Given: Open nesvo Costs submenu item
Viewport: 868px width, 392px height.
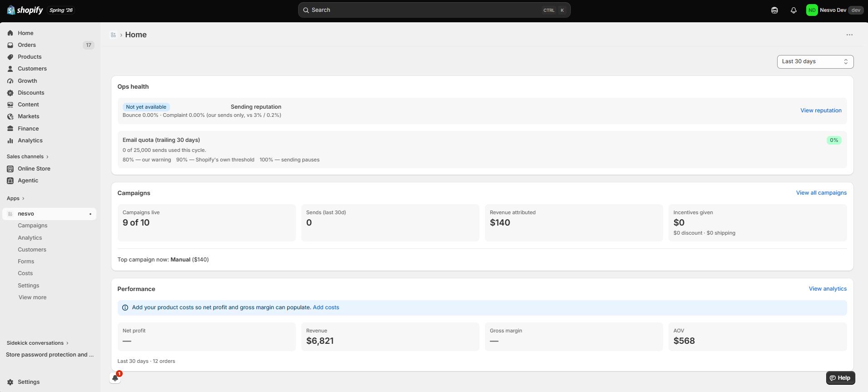Looking at the screenshot, I should [x=25, y=273].
